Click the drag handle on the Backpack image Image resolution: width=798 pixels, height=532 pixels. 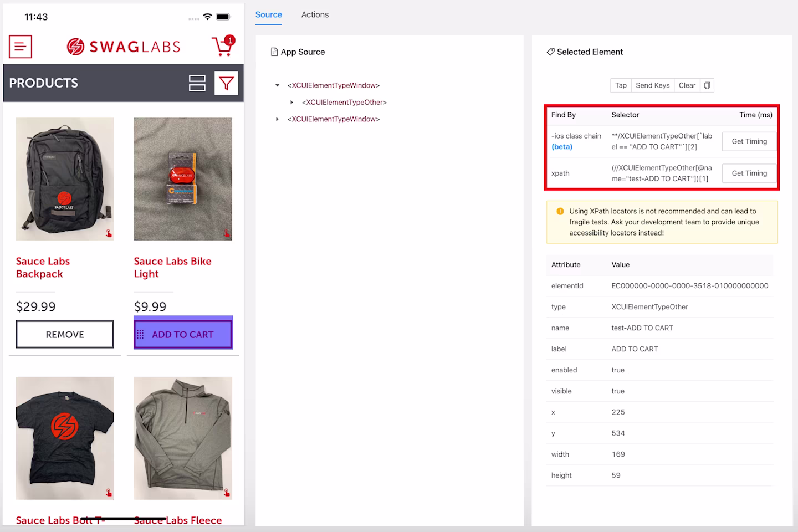pos(109,234)
